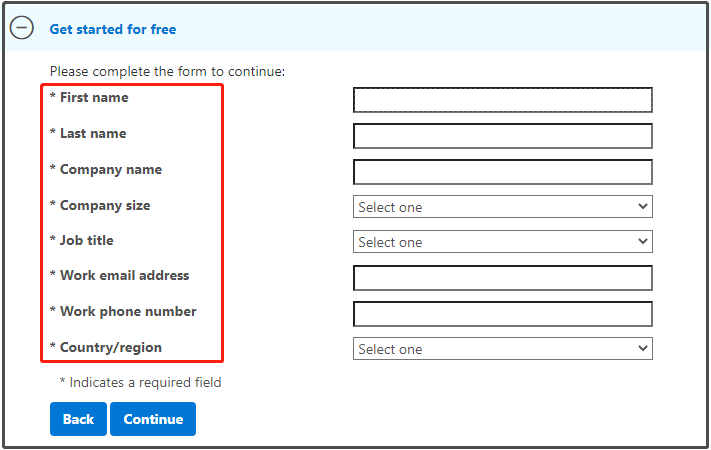711x450 pixels.
Task: Click the Work email address input box
Action: (502, 278)
